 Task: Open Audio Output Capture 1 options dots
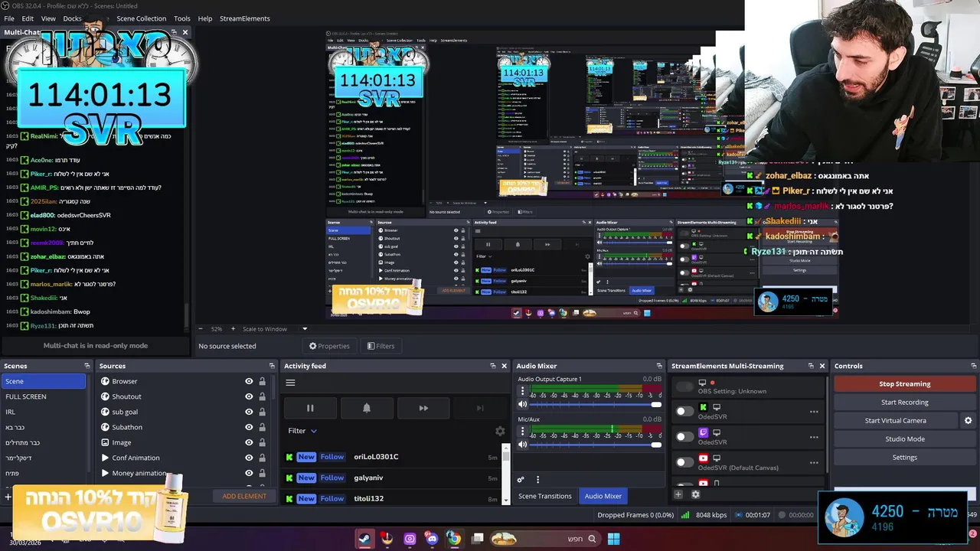point(523,391)
